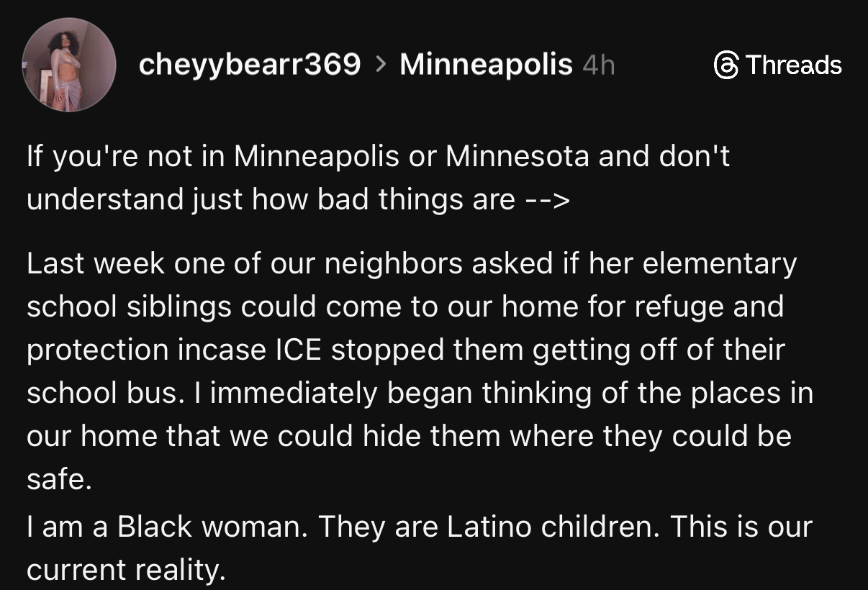868x590 pixels.
Task: Click the word "safe." ending the paragraph
Action: 59,479
